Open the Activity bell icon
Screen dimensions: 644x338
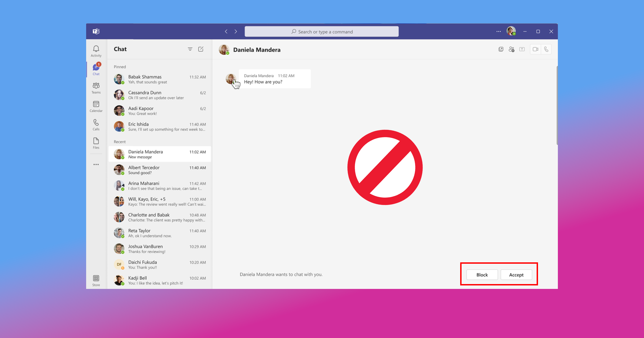tap(96, 51)
